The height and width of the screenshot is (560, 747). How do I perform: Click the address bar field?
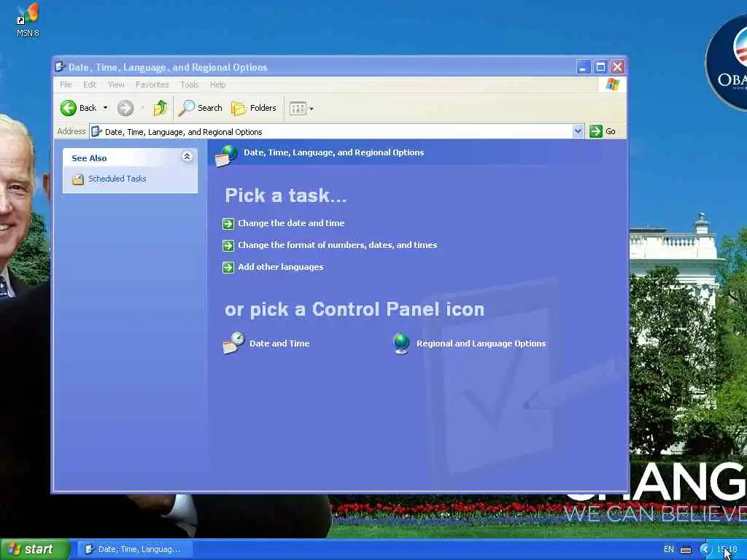pos(331,131)
